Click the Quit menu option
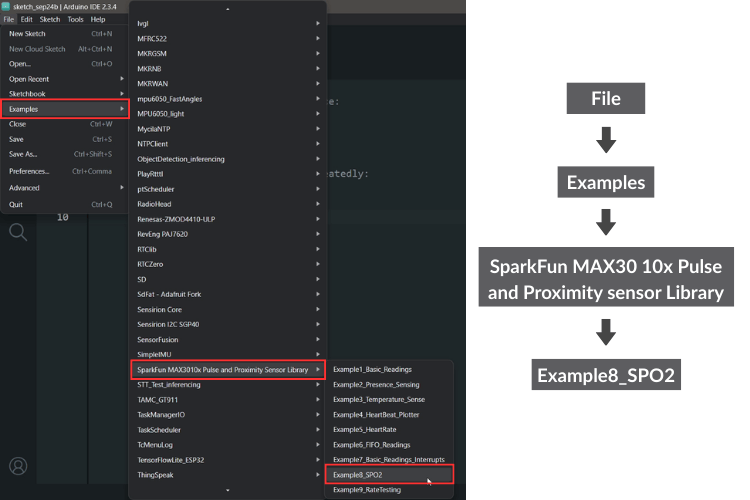 pos(64,204)
